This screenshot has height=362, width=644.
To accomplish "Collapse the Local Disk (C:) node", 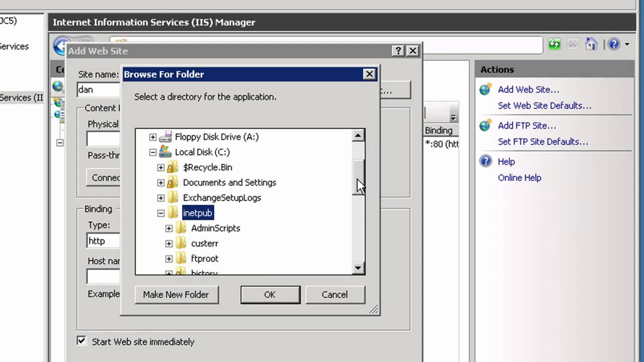I will (153, 152).
